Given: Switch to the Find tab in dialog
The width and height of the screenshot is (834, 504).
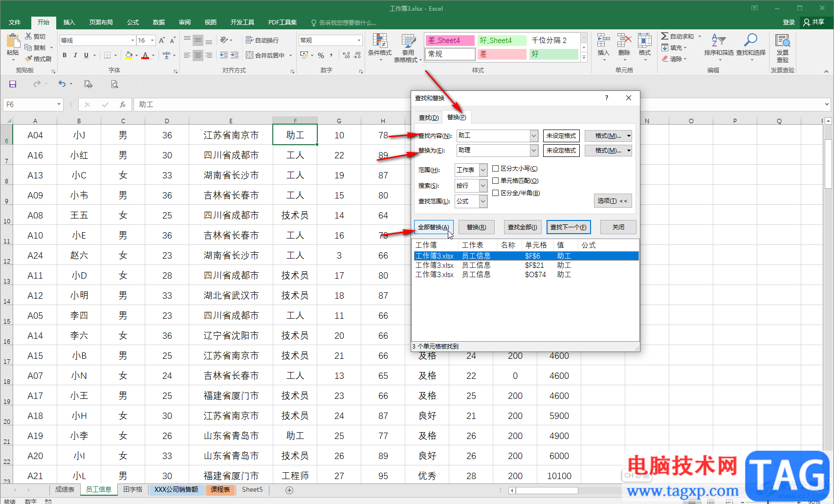Looking at the screenshot, I should 429,117.
